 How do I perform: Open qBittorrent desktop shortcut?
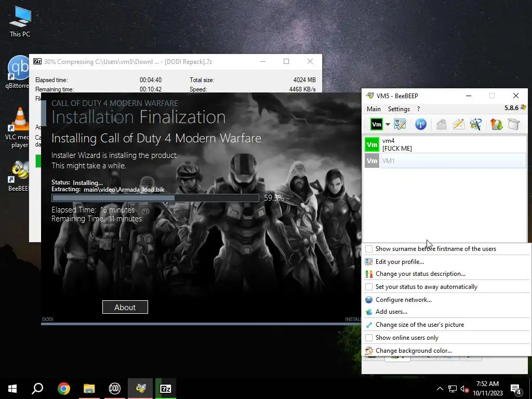coord(18,72)
